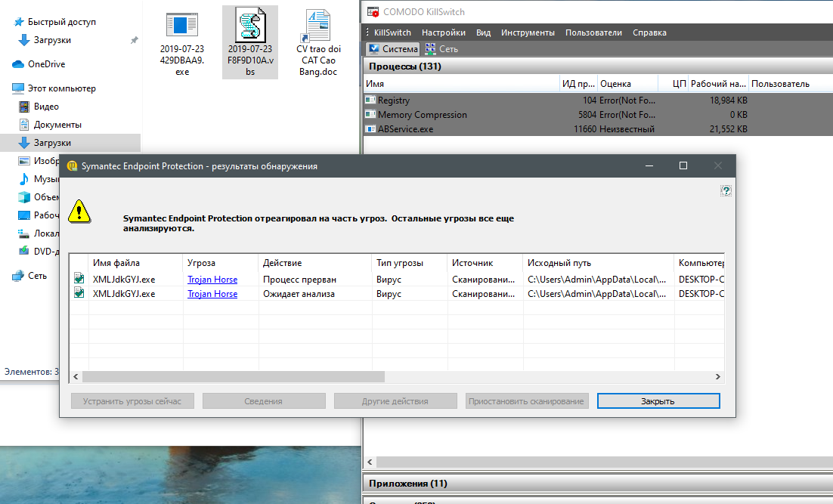Open the KillSwitch menu
Viewport: 833px width, 504px height.
coord(392,32)
